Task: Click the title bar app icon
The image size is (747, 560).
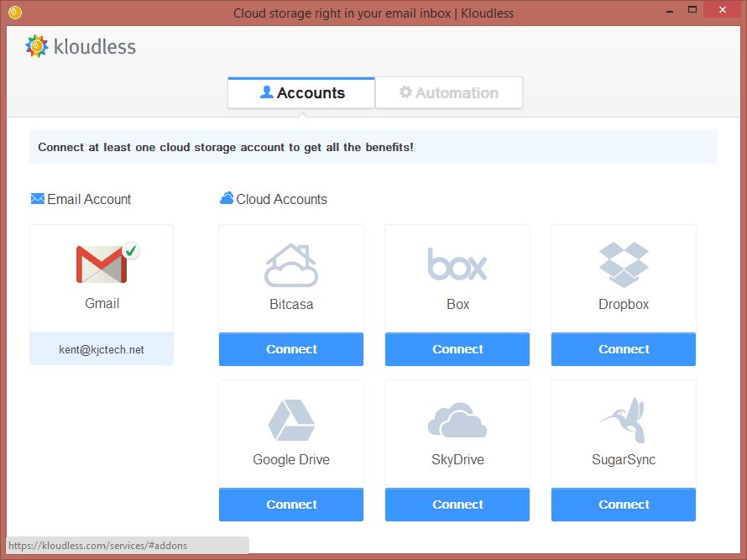Action: click(x=15, y=13)
